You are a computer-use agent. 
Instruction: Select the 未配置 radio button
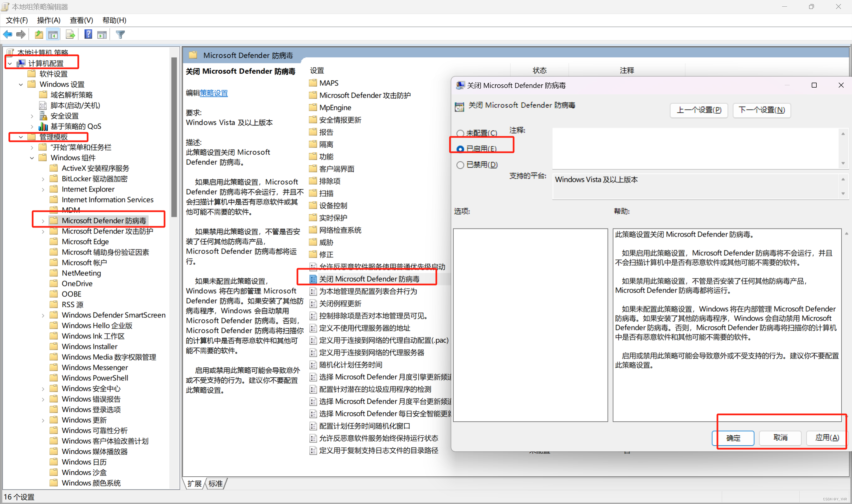coord(460,133)
